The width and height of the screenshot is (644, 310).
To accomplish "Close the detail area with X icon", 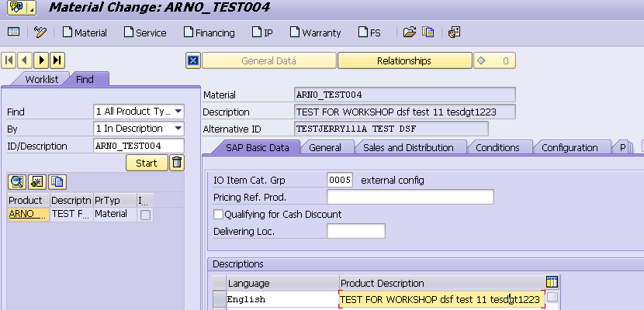I will pos(192,61).
